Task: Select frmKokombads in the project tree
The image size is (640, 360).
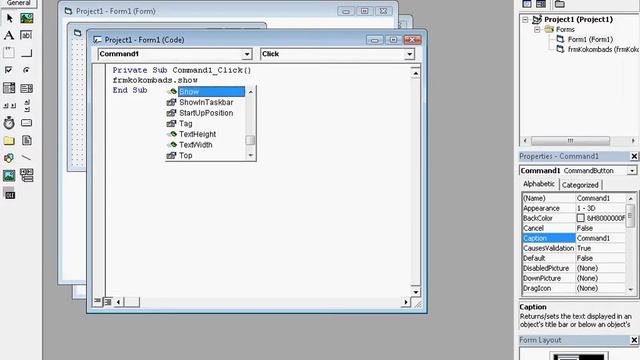Action: pyautogui.click(x=603, y=49)
